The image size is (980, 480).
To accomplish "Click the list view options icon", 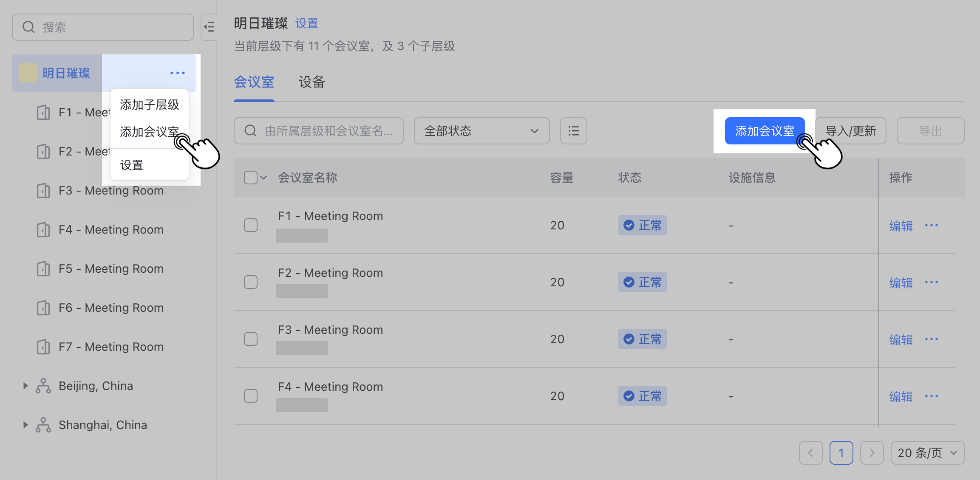I will (573, 131).
